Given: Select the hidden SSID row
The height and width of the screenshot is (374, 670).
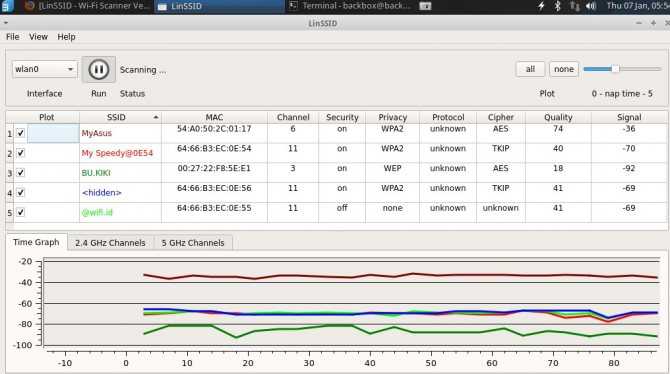Looking at the screenshot, I should pos(337,193).
